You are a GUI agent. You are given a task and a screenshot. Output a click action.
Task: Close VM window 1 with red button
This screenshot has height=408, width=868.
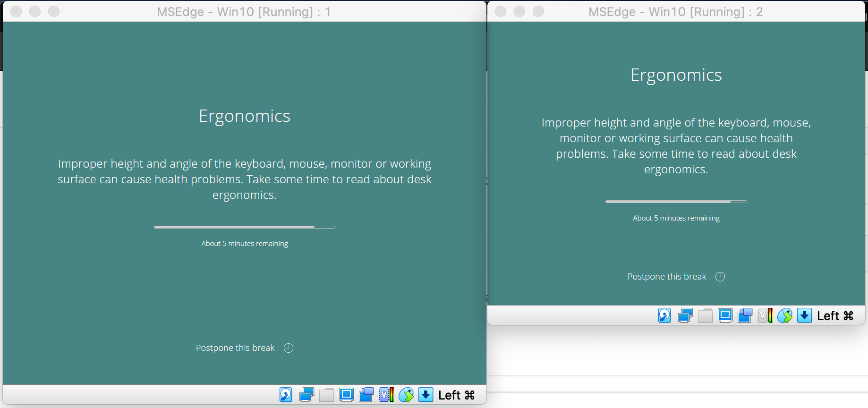click(x=16, y=11)
